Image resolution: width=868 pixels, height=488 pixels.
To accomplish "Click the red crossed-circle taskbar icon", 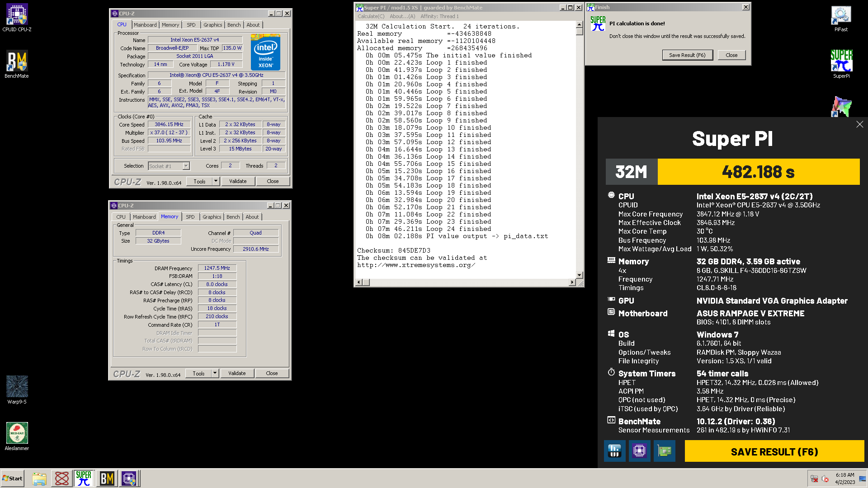I will point(61,479).
